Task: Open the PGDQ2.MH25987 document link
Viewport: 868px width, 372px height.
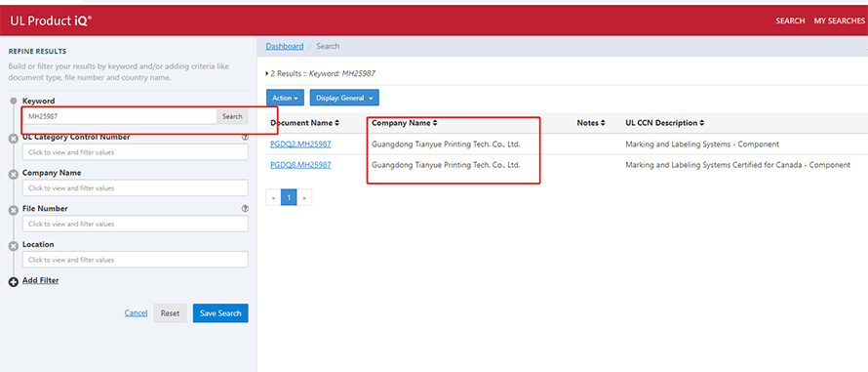Action: (x=300, y=145)
